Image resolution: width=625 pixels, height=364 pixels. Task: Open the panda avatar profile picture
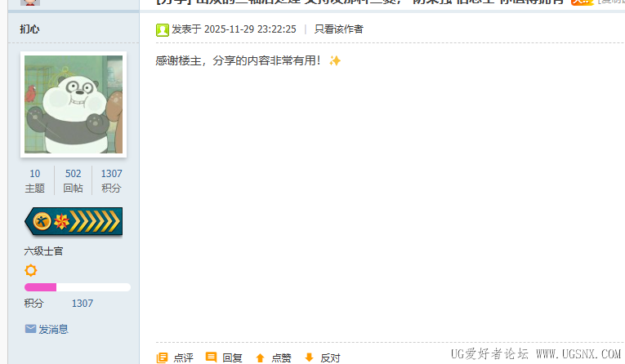point(74,104)
